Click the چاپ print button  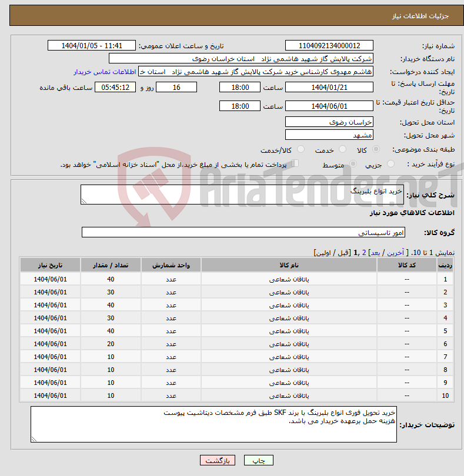(x=259, y=460)
